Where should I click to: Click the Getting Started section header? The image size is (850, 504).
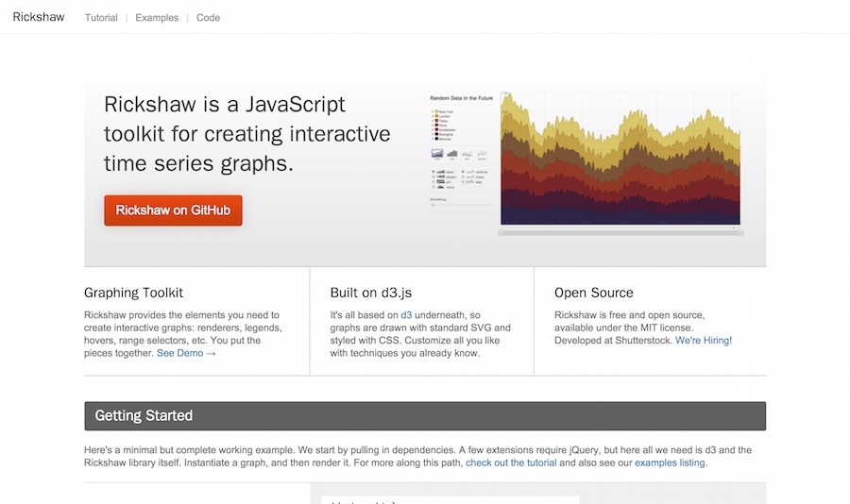(425, 416)
